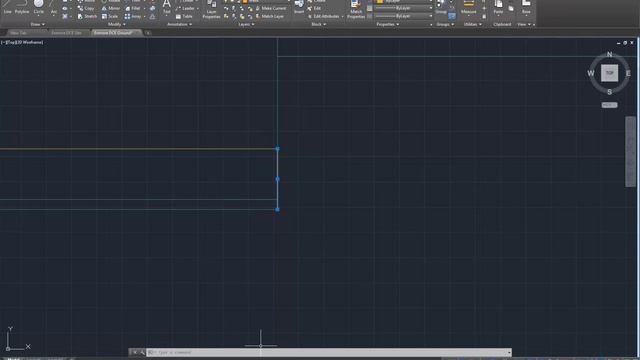Open the lineweight ByLayer dropdown

[x=404, y=8]
